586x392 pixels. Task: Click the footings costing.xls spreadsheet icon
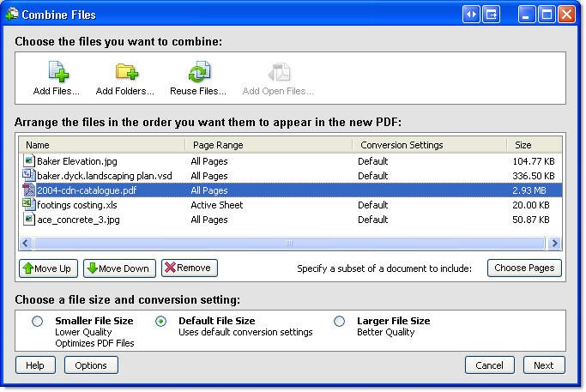pos(28,204)
